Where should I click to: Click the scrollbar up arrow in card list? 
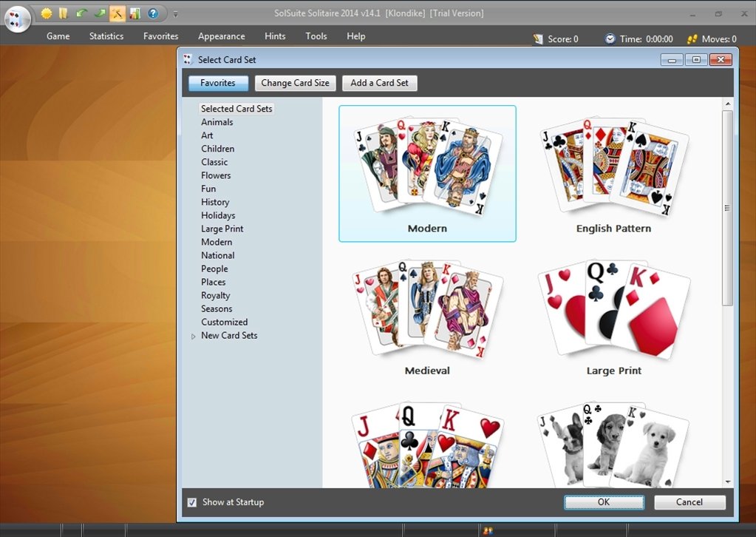[x=728, y=104]
